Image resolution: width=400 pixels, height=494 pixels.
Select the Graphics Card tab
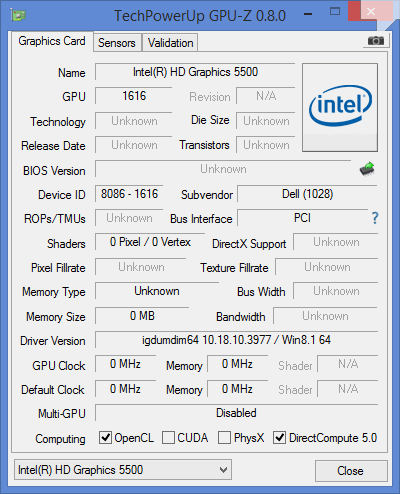click(x=52, y=41)
